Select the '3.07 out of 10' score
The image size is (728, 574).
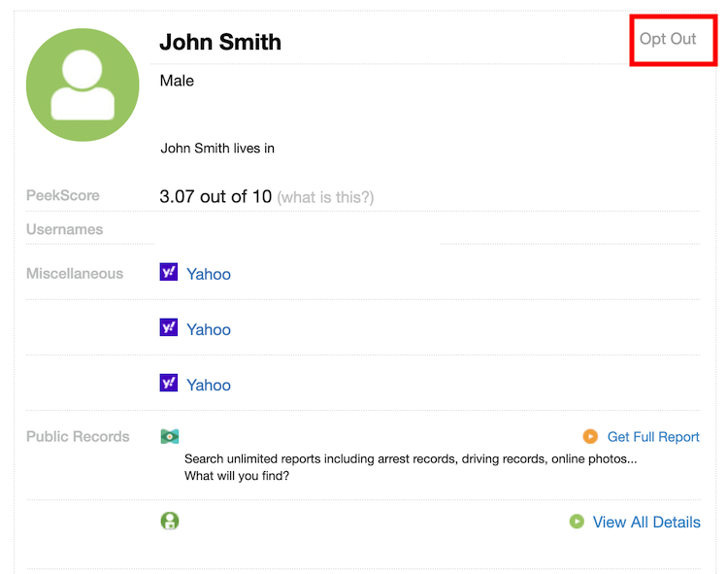[215, 196]
